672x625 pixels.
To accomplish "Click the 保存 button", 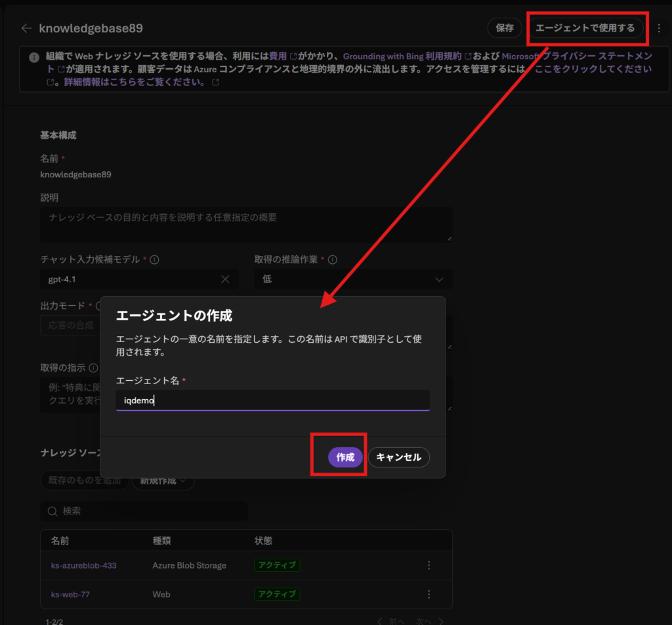I will [x=504, y=28].
